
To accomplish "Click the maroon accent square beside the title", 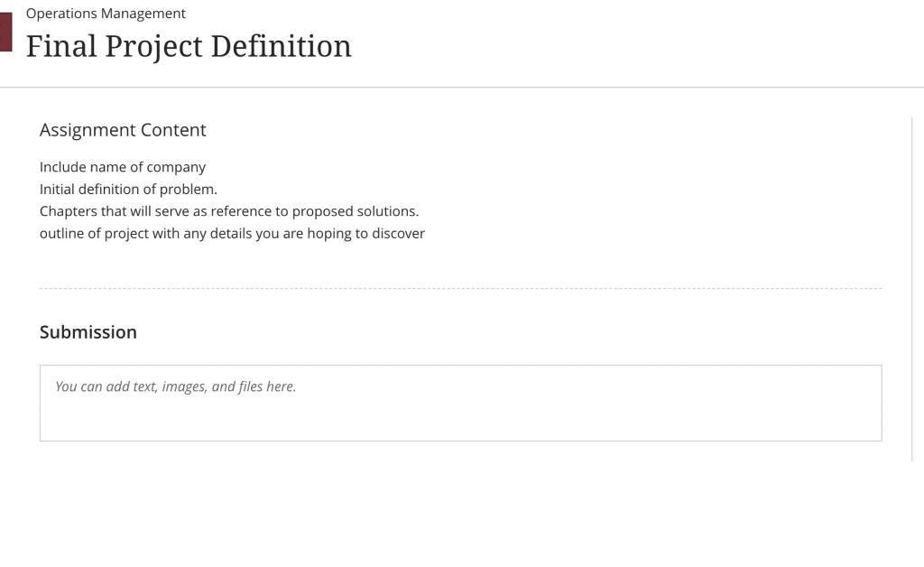I will (5, 30).
